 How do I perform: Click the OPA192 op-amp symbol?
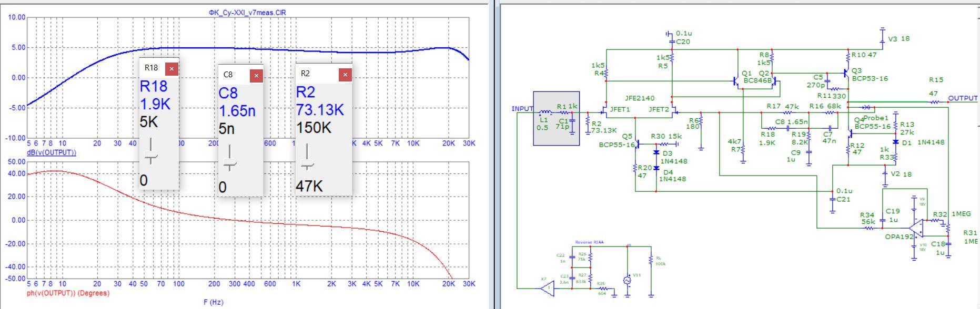point(916,228)
